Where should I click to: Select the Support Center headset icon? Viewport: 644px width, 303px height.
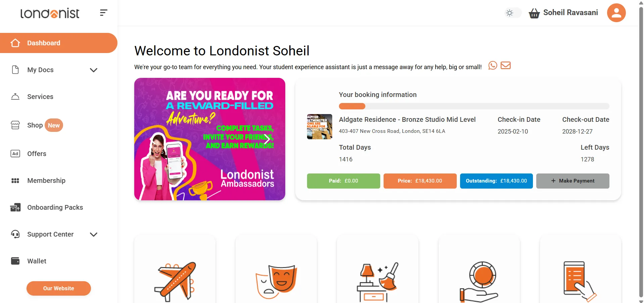click(15, 234)
